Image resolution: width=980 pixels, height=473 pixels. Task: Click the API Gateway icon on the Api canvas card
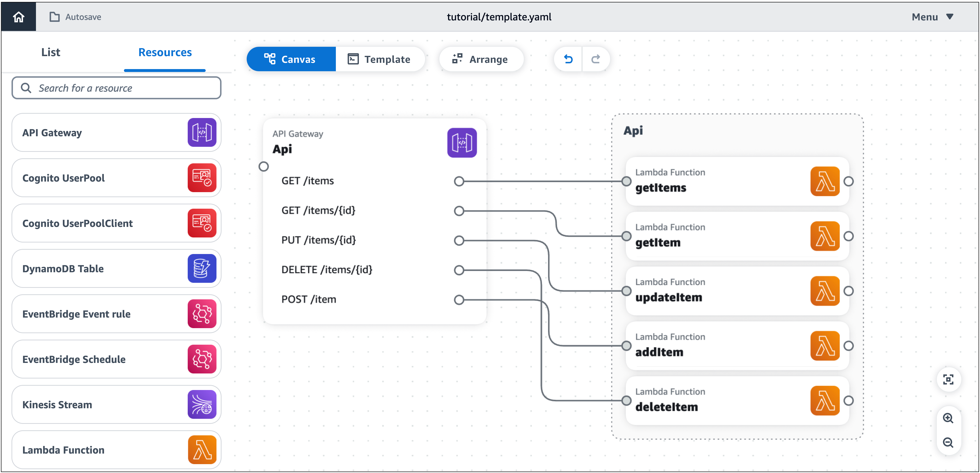(x=462, y=142)
